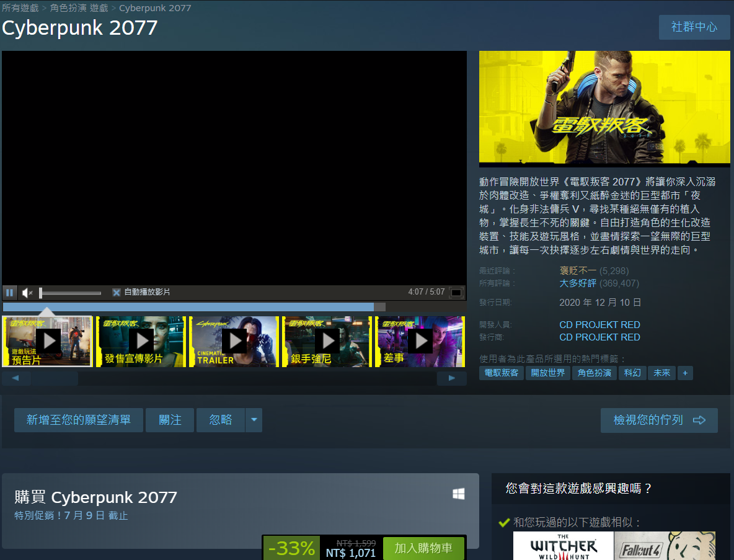Adjust the video volume slider
Viewport: 734px width, 560px height.
click(70, 293)
